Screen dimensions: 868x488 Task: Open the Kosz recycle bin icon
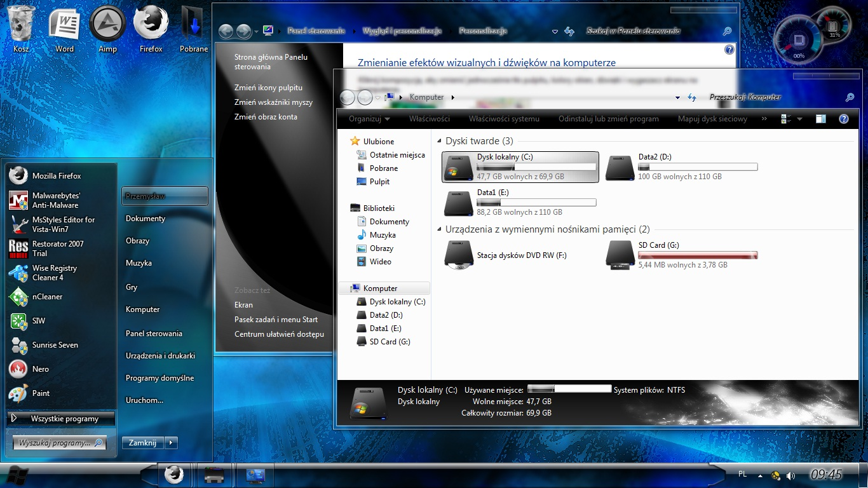click(x=21, y=24)
